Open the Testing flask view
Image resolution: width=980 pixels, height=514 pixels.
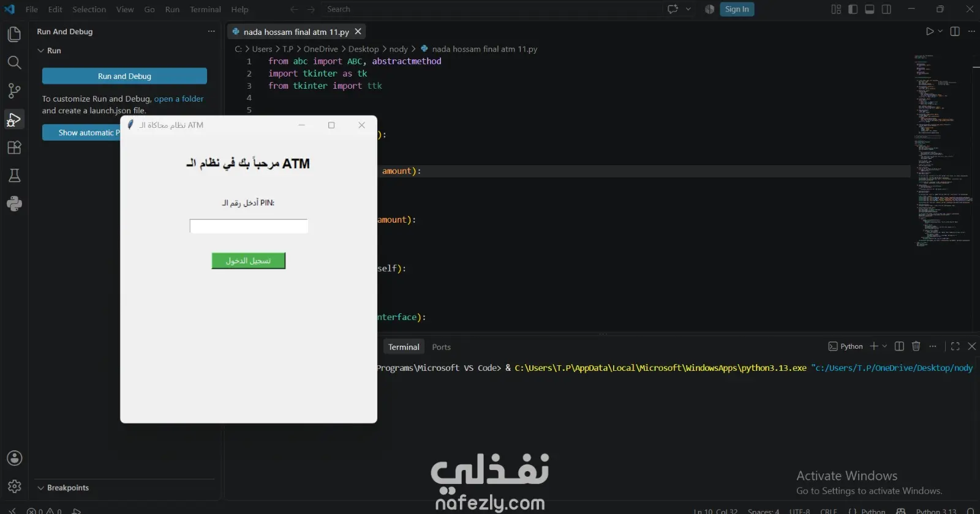(14, 176)
